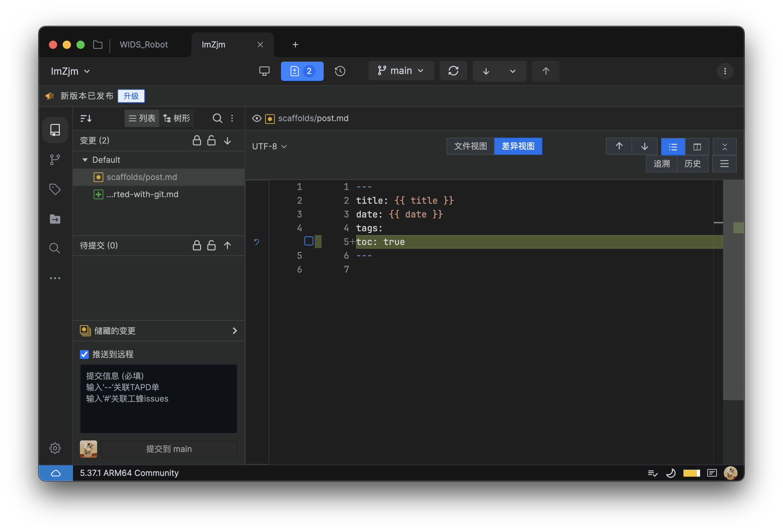Open the main branch dropdown

pyautogui.click(x=401, y=71)
